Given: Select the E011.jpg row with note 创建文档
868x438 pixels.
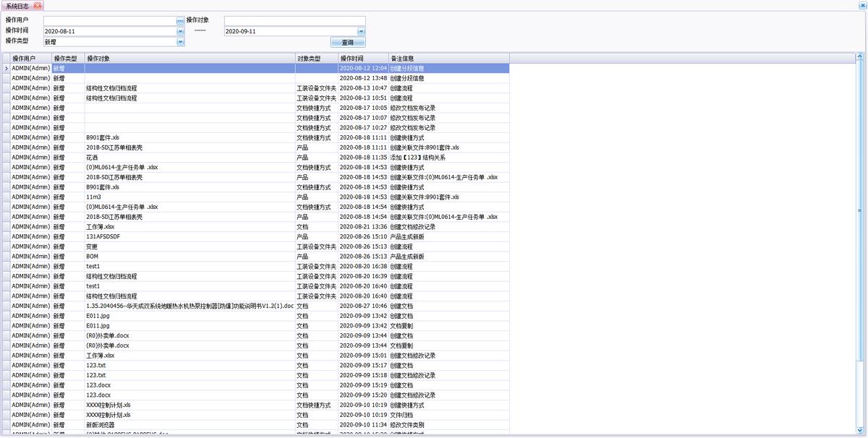Looking at the screenshot, I should (190, 316).
